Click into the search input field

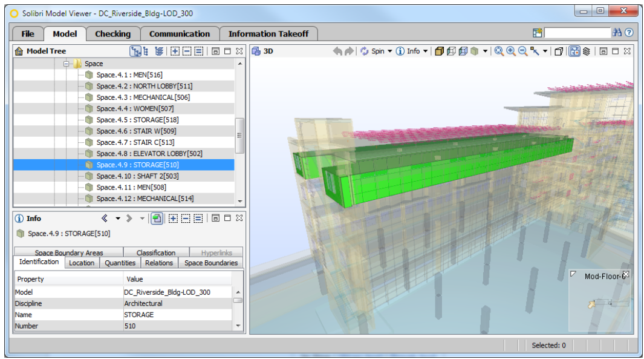(x=577, y=33)
